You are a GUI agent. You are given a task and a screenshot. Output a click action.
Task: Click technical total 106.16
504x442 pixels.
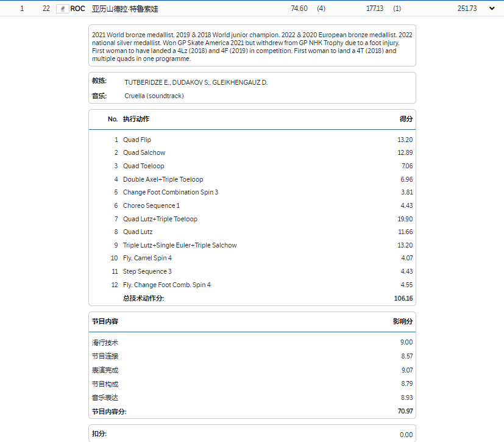403,298
